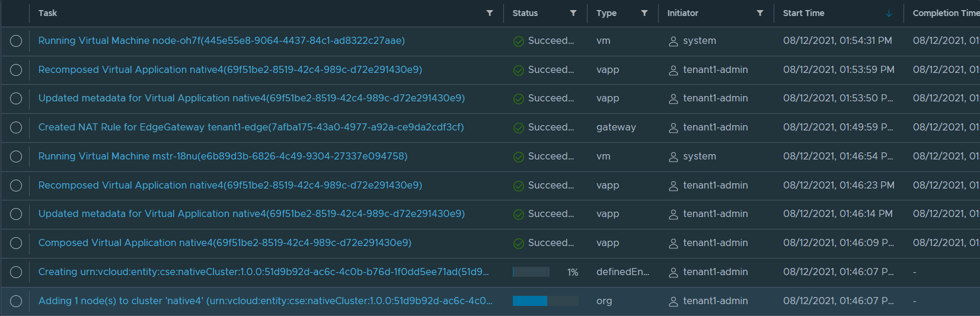This screenshot has width=980, height=316.
Task: Click progress bar of Adding 1 node(s) task
Action: pos(545,301)
